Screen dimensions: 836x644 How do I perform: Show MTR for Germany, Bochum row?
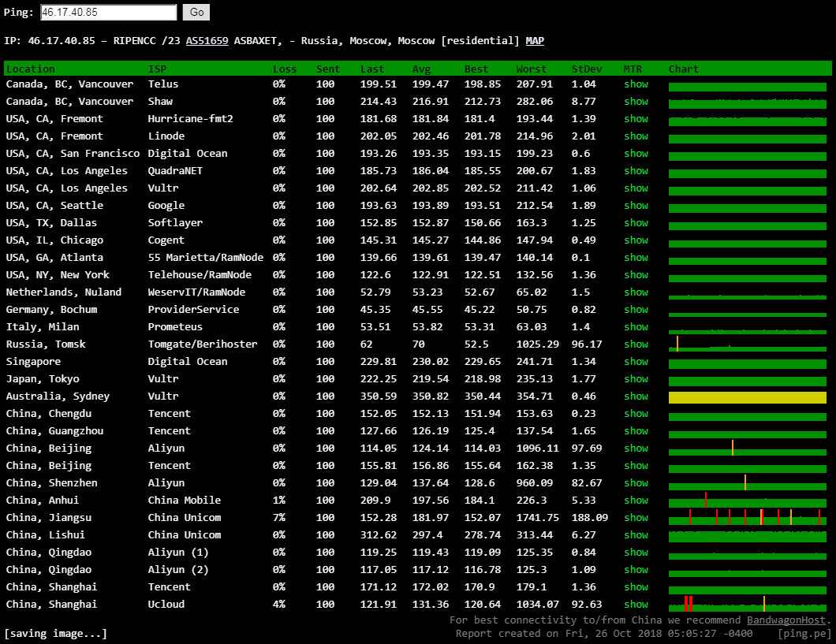tap(636, 310)
